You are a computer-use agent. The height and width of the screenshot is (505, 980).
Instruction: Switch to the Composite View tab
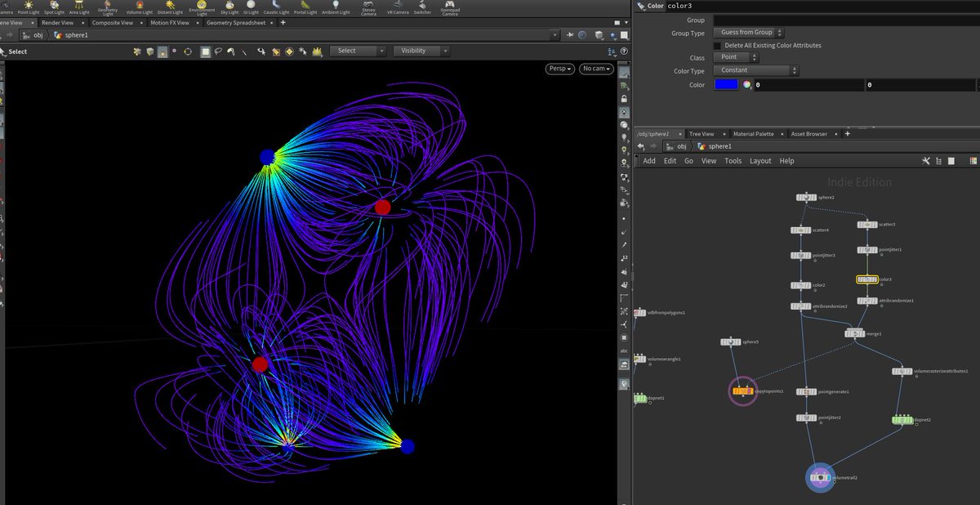click(x=113, y=23)
